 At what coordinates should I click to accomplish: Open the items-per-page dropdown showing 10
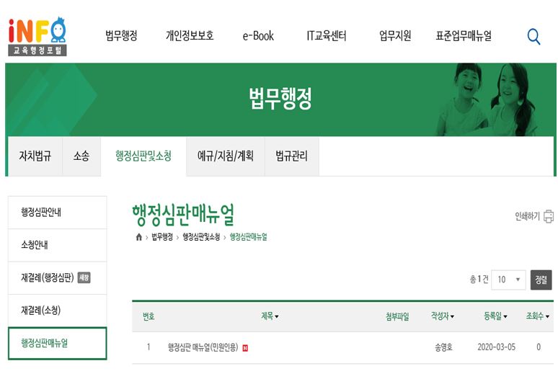coord(508,280)
